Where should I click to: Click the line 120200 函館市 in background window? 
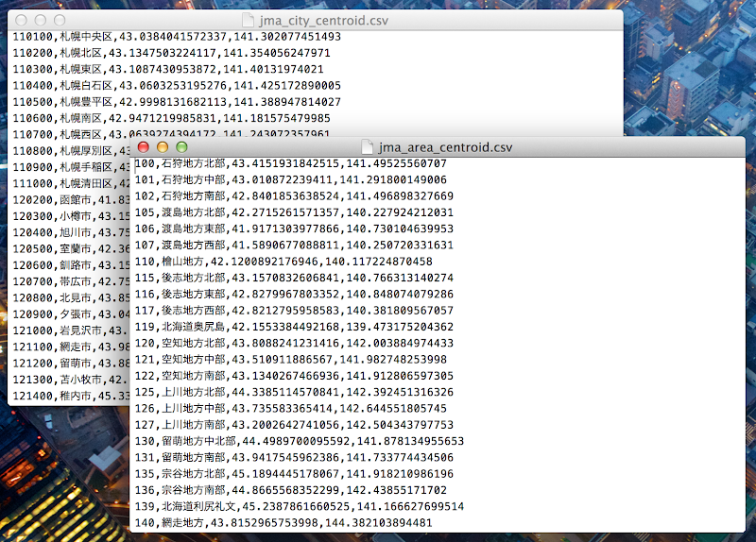(71, 200)
